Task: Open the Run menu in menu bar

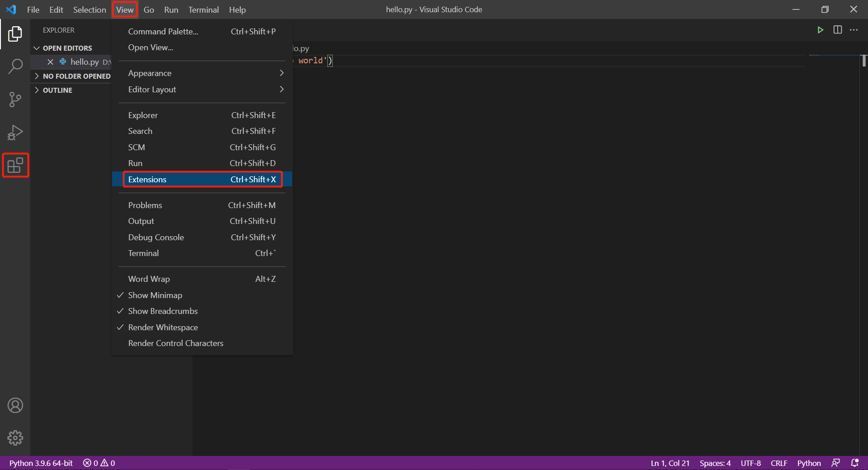Action: point(171,9)
